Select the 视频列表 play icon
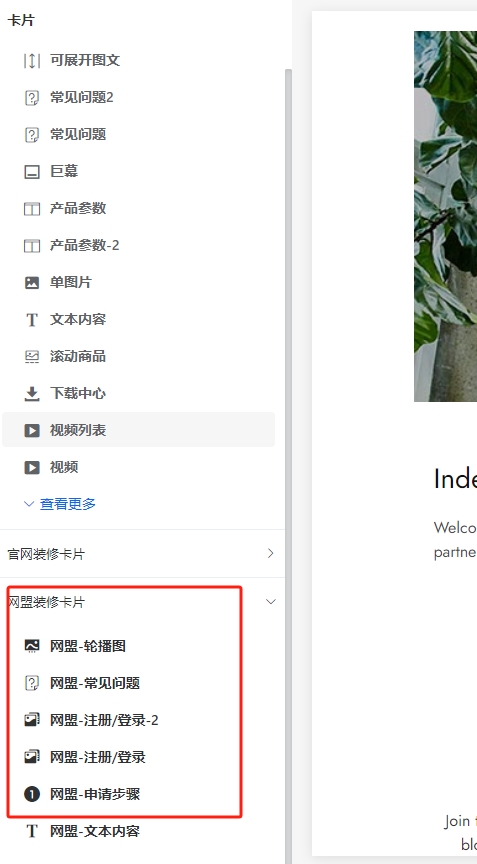 pos(32,430)
